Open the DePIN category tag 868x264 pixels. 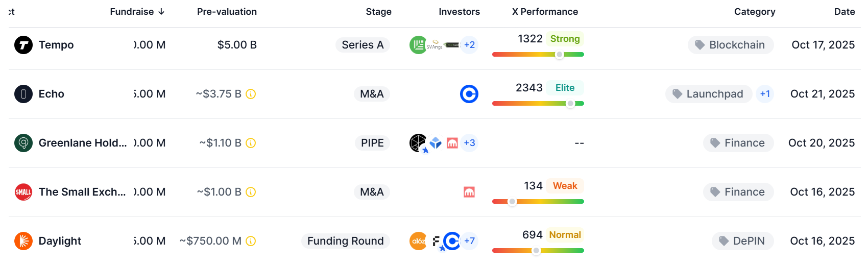click(x=742, y=241)
